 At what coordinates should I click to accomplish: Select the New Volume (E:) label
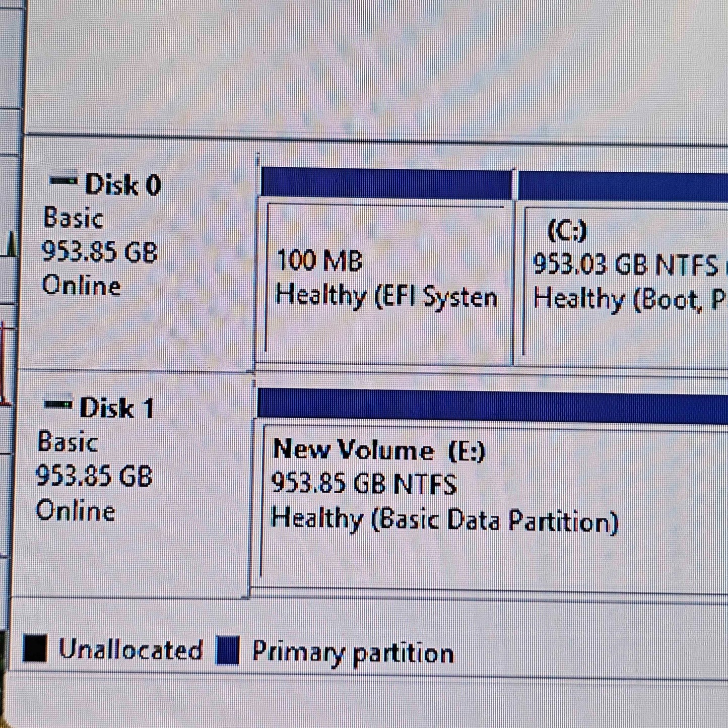pos(378,449)
